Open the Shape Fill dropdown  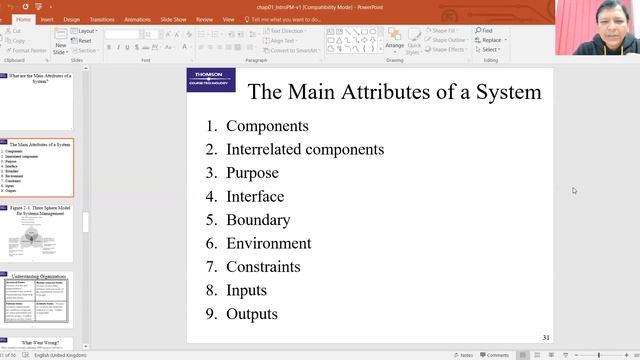pyautogui.click(x=442, y=31)
